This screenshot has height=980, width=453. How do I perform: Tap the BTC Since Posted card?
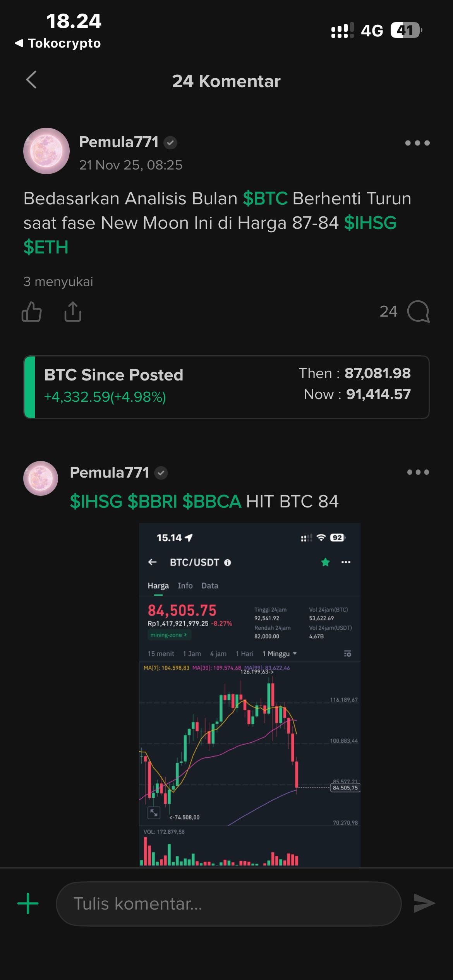tap(226, 387)
